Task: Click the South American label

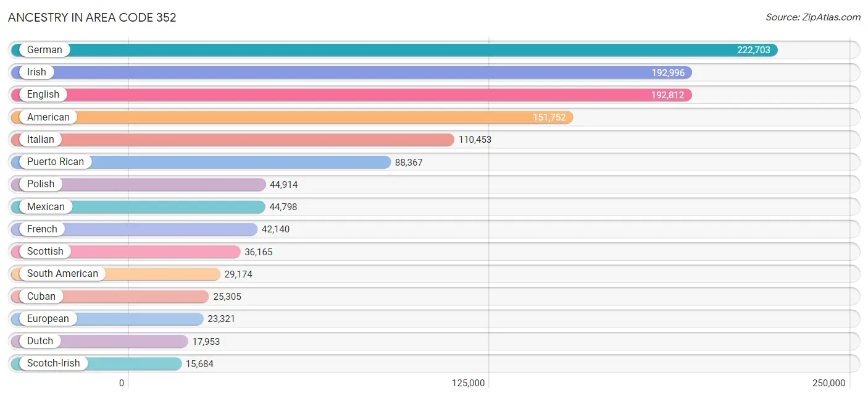Action: (62, 274)
